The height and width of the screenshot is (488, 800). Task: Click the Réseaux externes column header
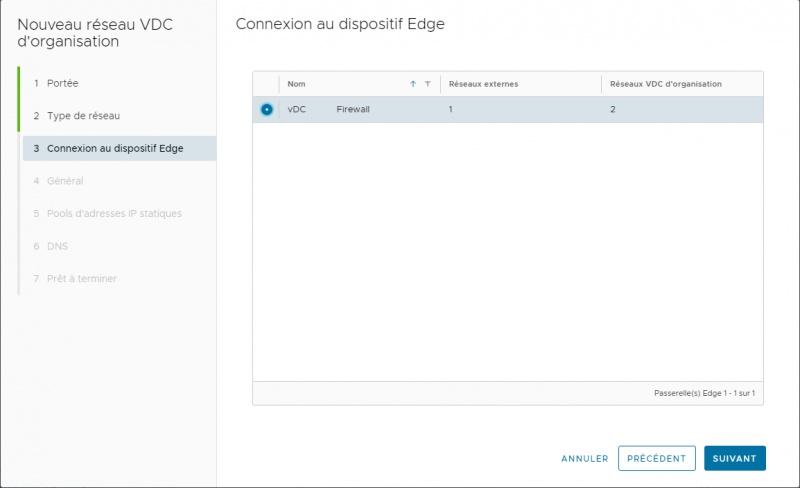[x=484, y=84]
